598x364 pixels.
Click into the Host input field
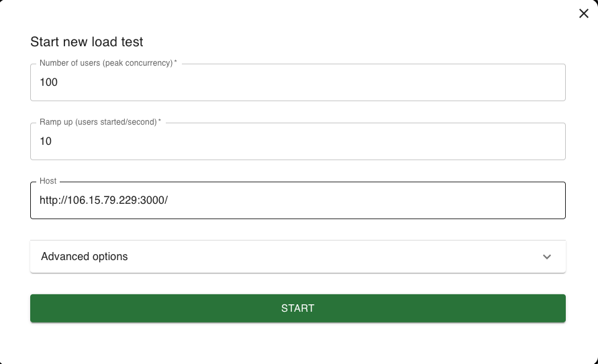(x=298, y=200)
